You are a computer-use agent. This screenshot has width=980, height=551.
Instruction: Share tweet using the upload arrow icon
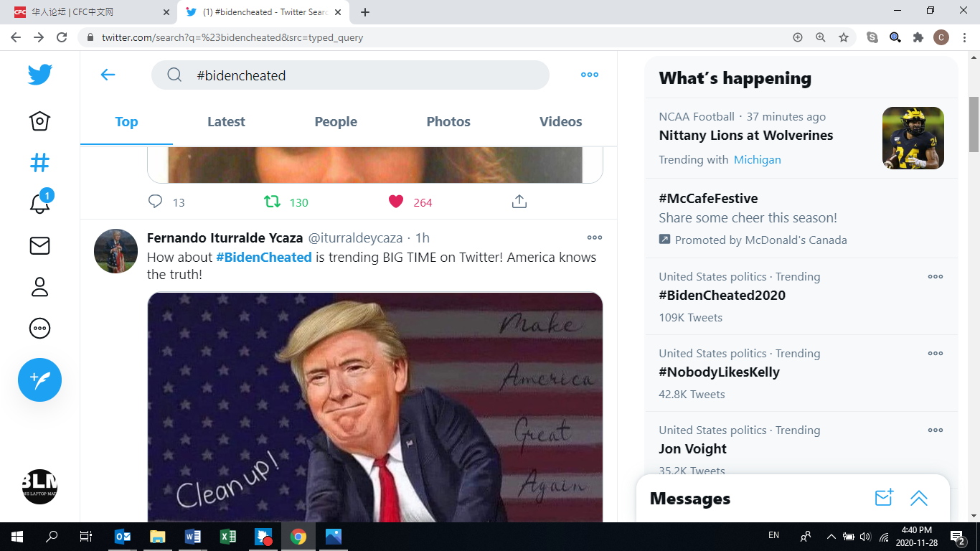[519, 202]
